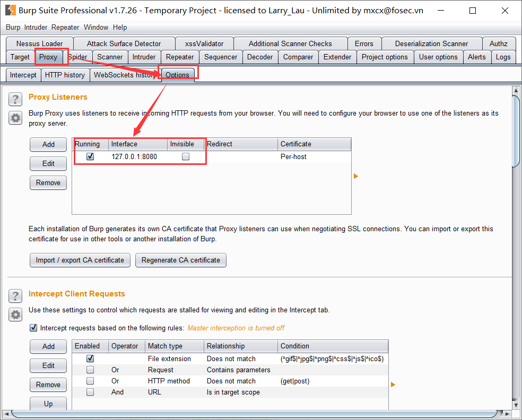Click Regenerate CA certificate
The width and height of the screenshot is (522, 420).
click(181, 260)
